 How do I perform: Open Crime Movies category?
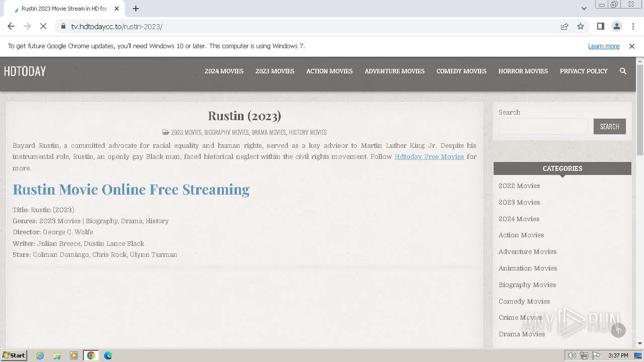point(520,317)
